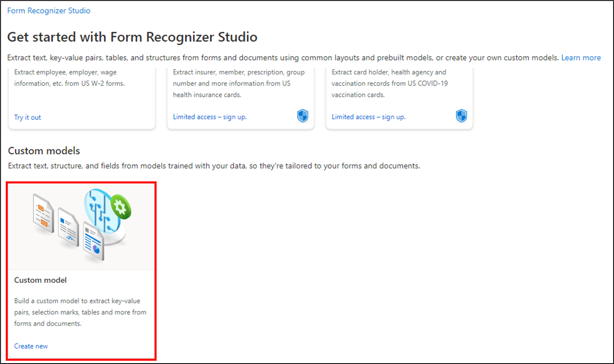
Task: Sign up for limited access on the vaccination card tile
Action: 368,116
